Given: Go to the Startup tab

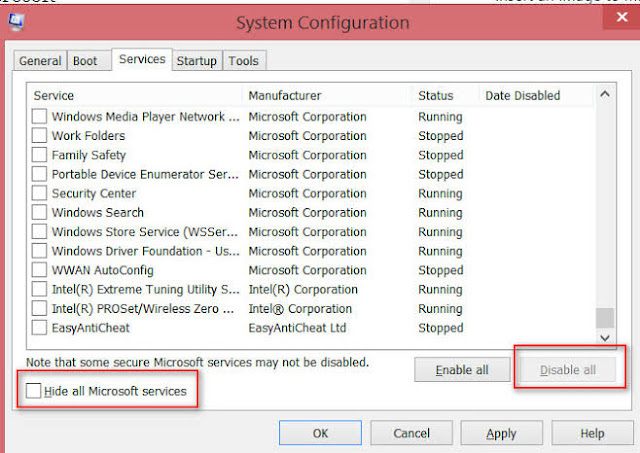Looking at the screenshot, I should [x=197, y=61].
